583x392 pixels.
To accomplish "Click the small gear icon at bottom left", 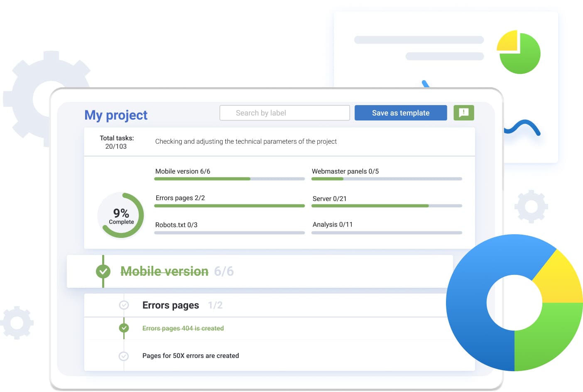I will click(17, 323).
